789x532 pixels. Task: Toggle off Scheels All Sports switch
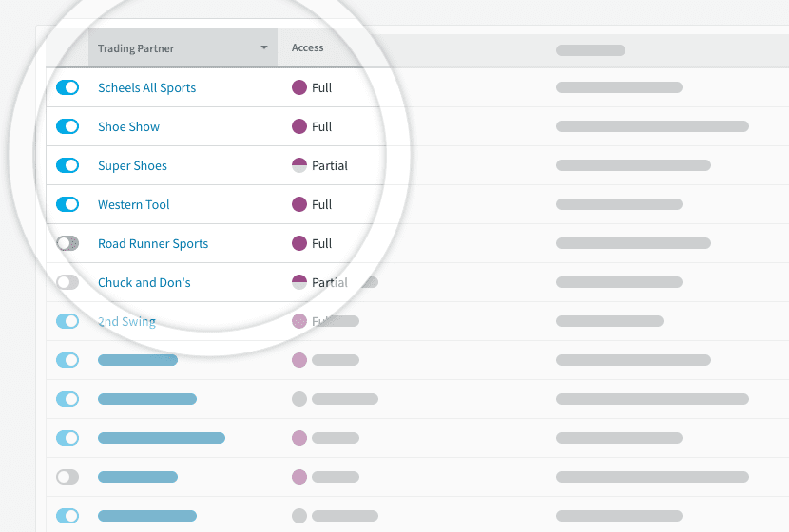tap(67, 87)
